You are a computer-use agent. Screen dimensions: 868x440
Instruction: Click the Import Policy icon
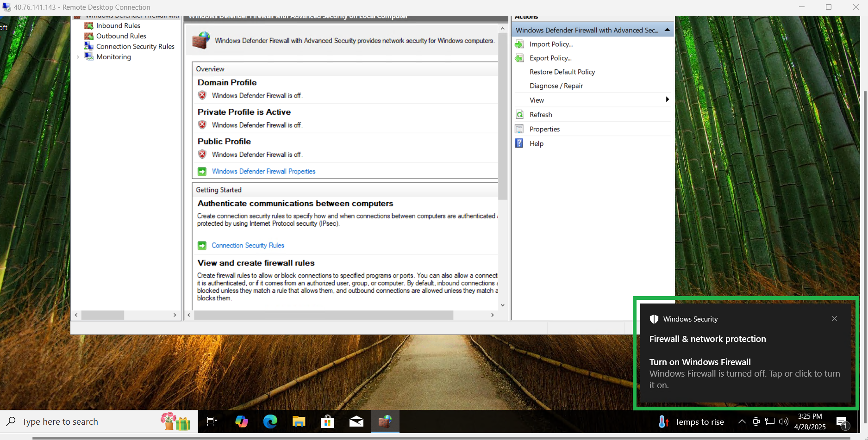point(519,44)
